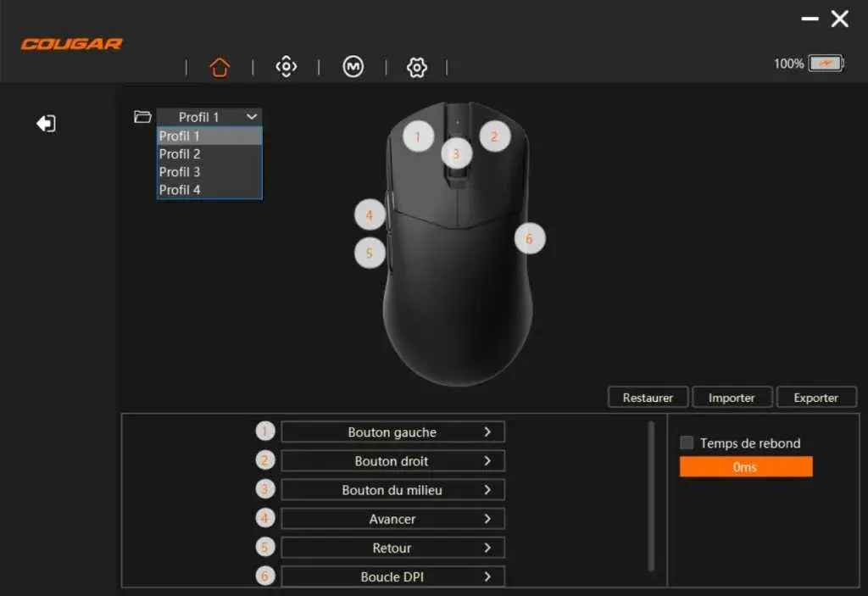Click the Restaurer button
Screen dimensions: 868x596
(648, 397)
